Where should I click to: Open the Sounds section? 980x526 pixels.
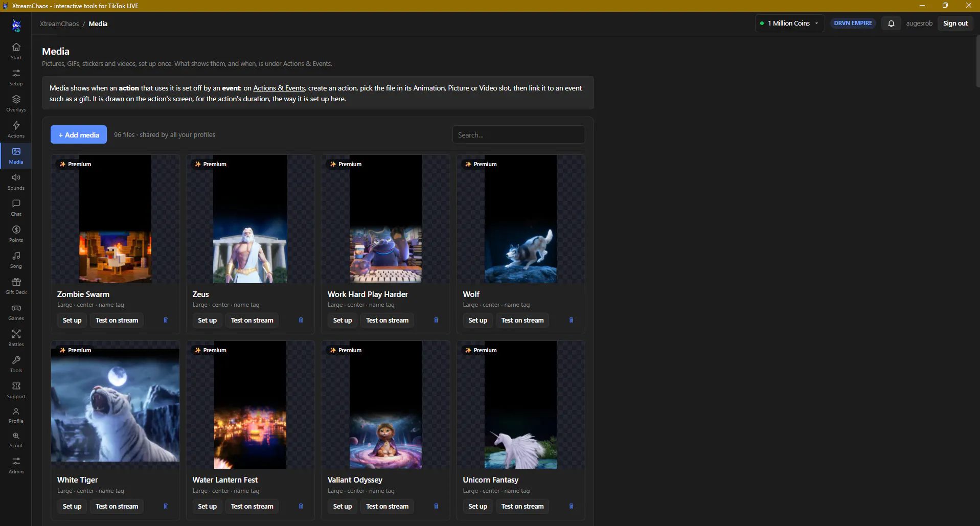pos(16,181)
